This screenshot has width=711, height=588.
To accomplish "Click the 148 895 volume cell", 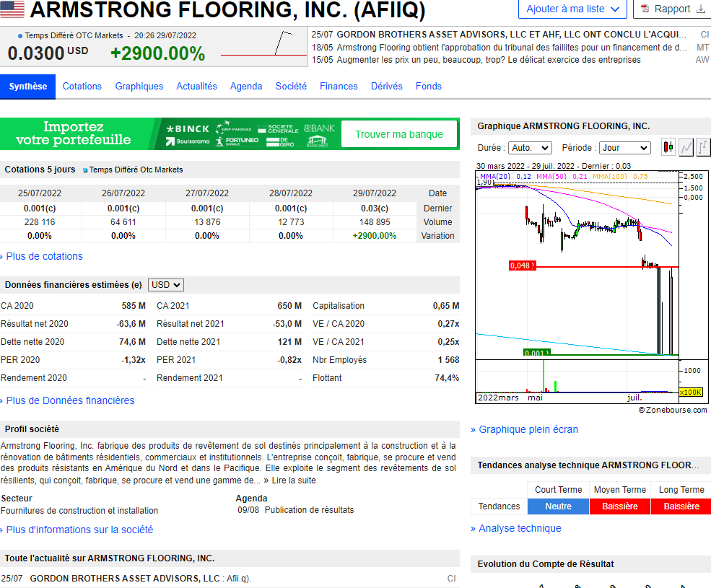I will (x=375, y=222).
